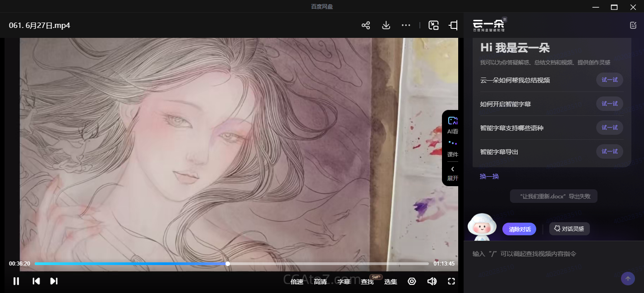Click the 清除对话 button

(x=519, y=229)
